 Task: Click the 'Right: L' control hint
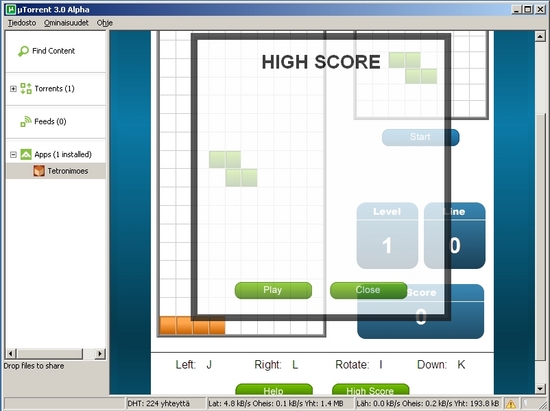pyautogui.click(x=276, y=365)
